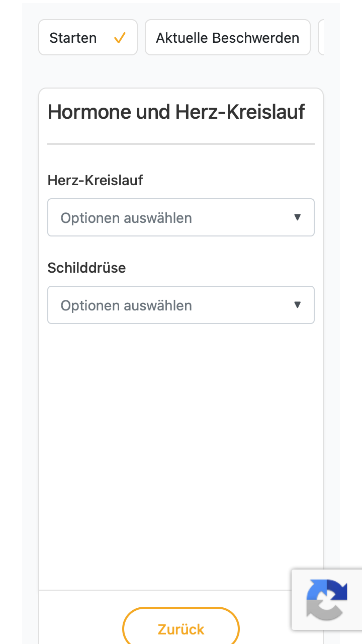Switch to the Starten step tab
This screenshot has height=644, width=362.
(x=88, y=37)
